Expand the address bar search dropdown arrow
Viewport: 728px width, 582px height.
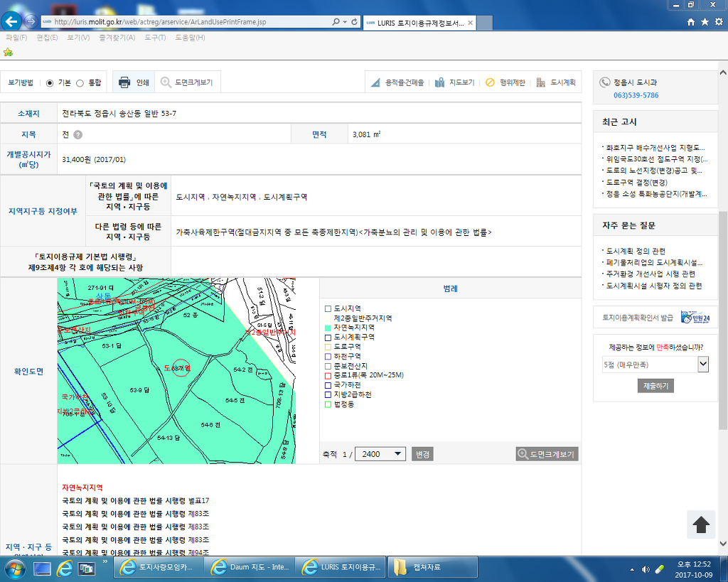(x=345, y=22)
